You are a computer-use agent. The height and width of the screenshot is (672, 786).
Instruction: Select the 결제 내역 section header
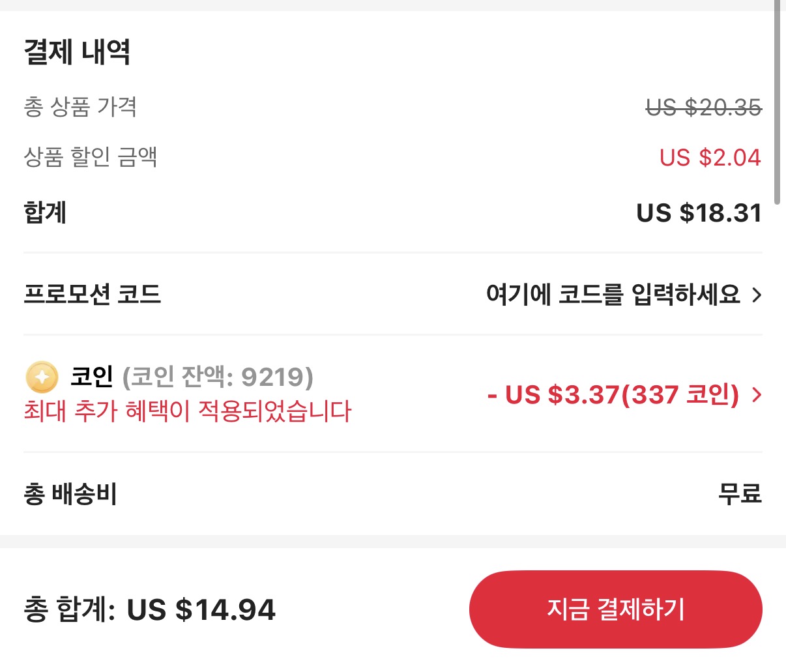click(78, 53)
